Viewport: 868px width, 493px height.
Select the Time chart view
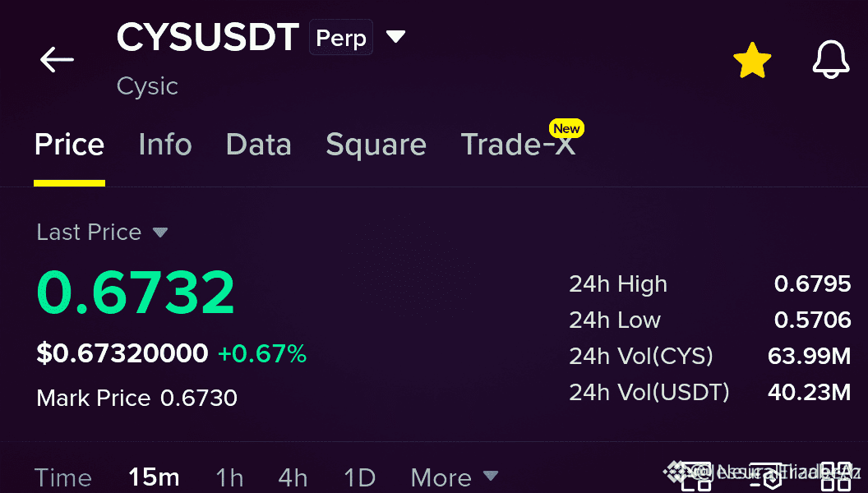[x=63, y=477]
